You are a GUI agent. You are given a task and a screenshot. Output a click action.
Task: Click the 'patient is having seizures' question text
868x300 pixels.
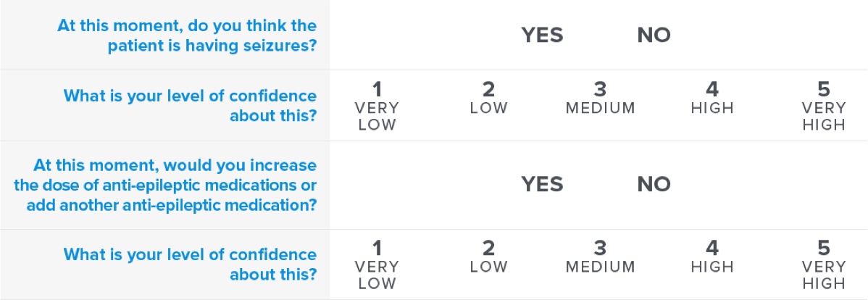pyautogui.click(x=187, y=36)
